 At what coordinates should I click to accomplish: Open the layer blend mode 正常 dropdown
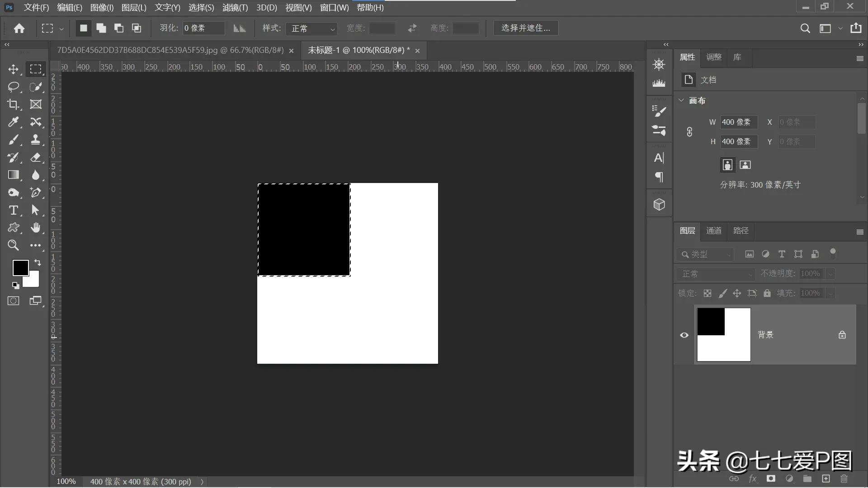point(716,274)
